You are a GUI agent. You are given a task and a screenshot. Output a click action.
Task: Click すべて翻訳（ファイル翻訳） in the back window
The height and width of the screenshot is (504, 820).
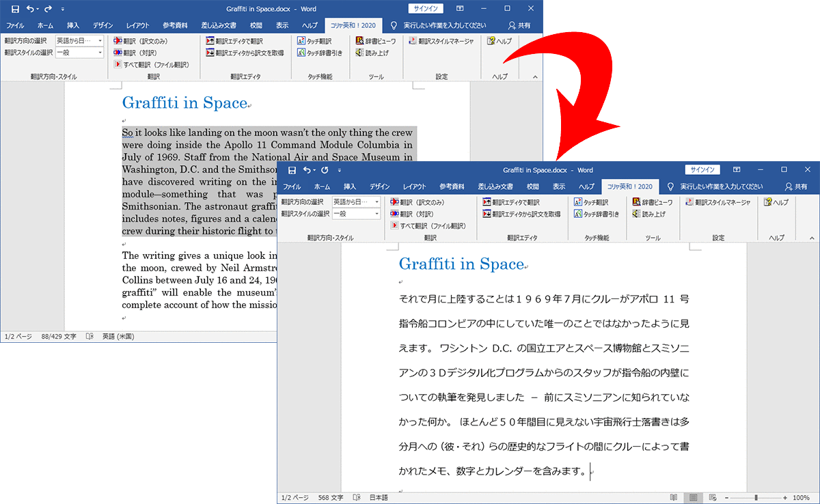tap(151, 64)
